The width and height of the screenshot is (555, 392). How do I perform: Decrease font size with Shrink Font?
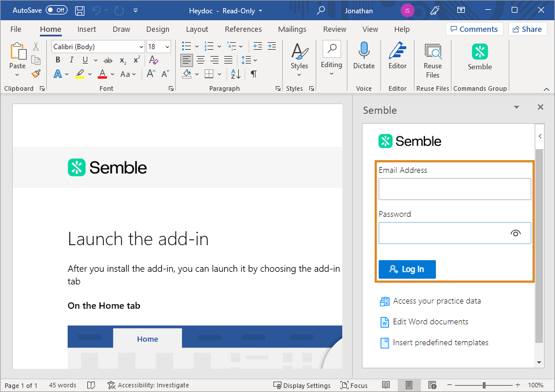pos(165,73)
